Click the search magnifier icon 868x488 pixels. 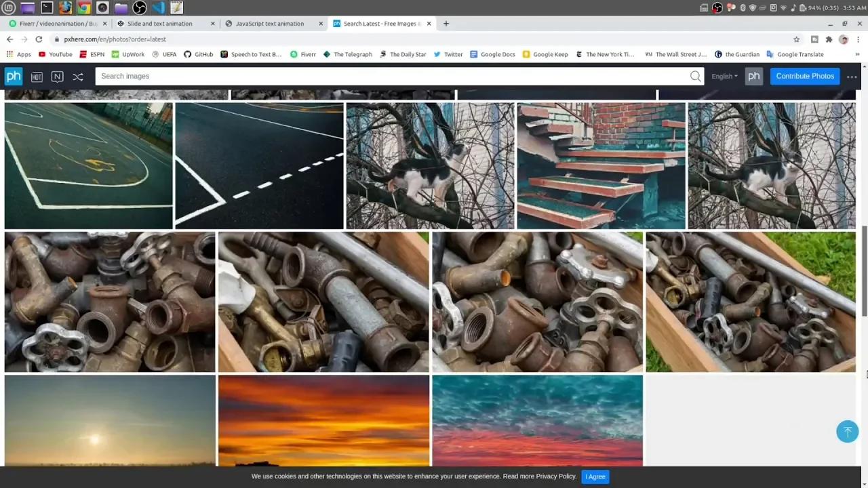695,76
